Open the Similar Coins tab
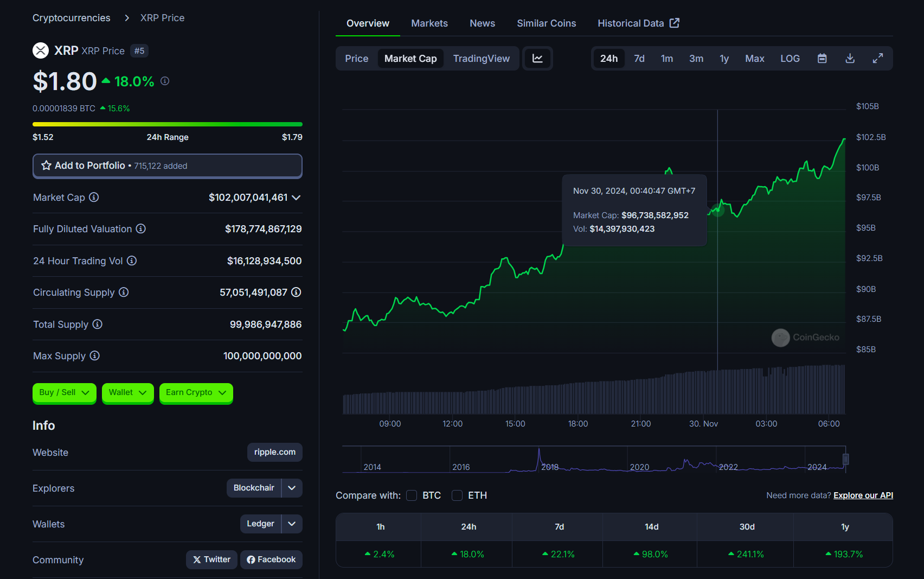The width and height of the screenshot is (924, 579). 546,23
